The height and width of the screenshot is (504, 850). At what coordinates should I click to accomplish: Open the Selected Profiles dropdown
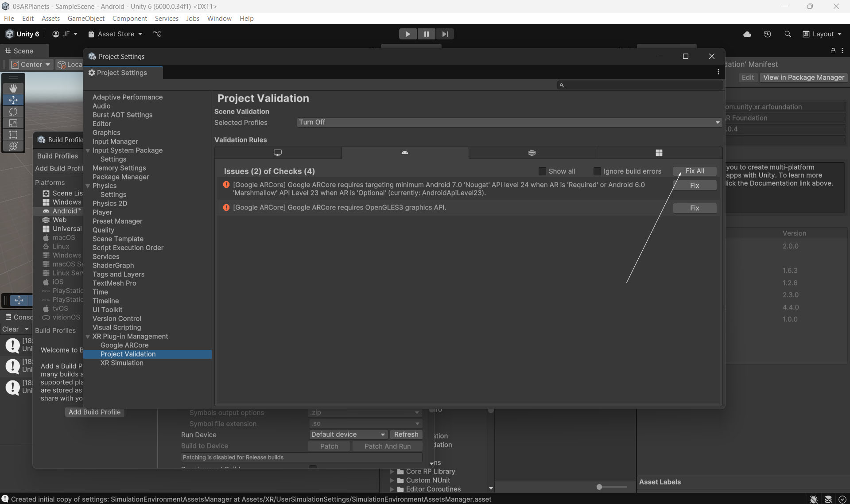(x=509, y=122)
